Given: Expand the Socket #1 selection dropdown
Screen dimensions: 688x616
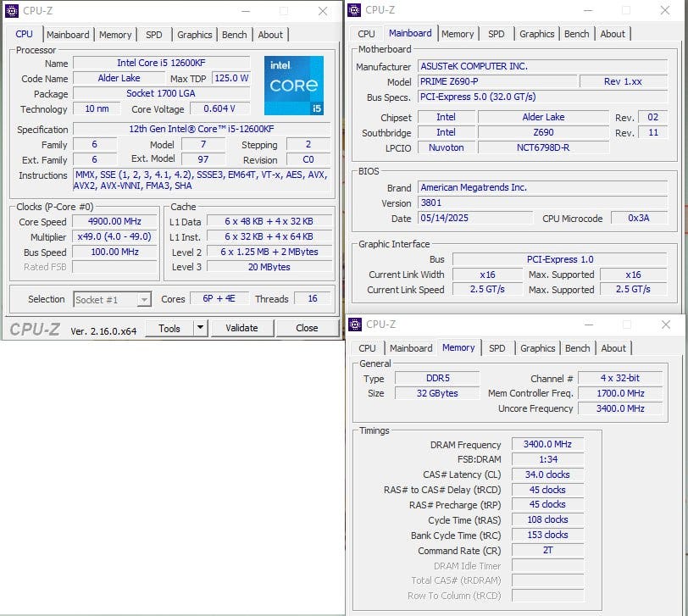Looking at the screenshot, I should click(x=144, y=299).
